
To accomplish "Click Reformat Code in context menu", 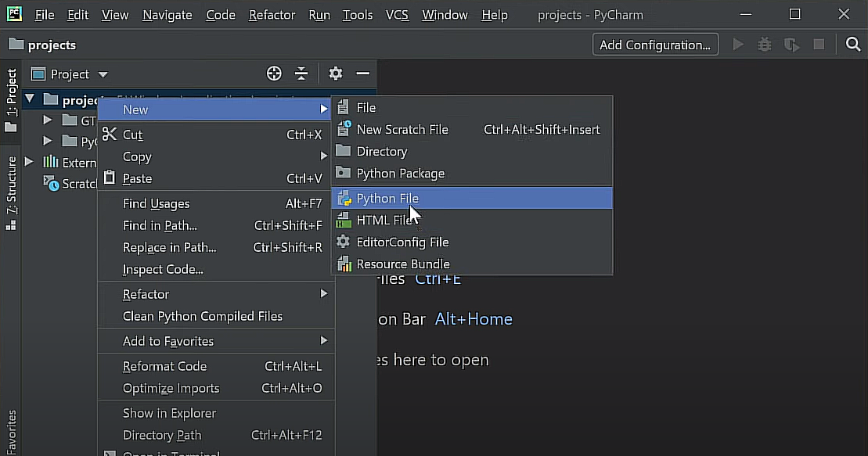I will click(164, 366).
